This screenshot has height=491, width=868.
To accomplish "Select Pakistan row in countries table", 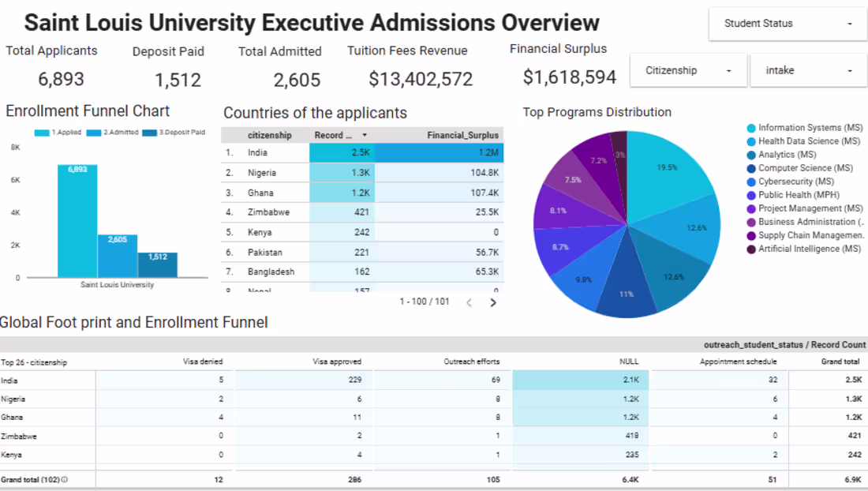I will 362,252.
